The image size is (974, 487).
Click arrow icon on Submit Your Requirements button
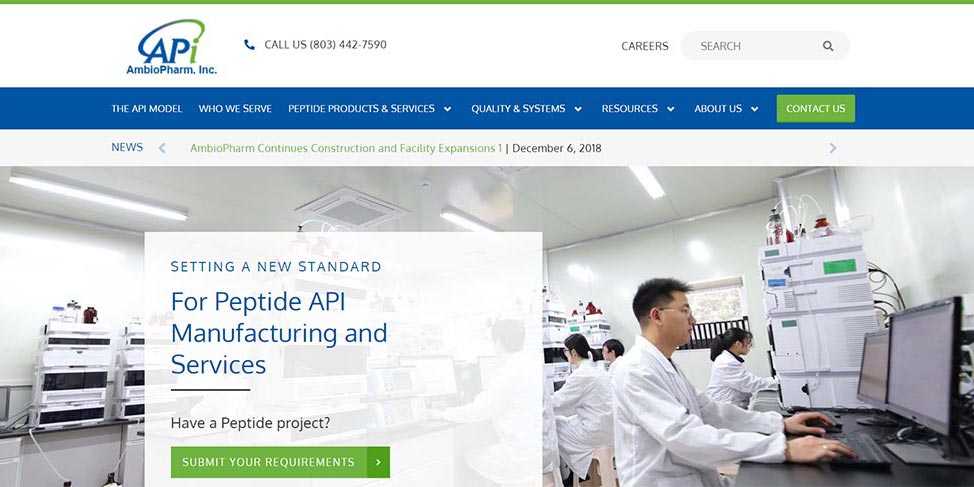click(378, 462)
